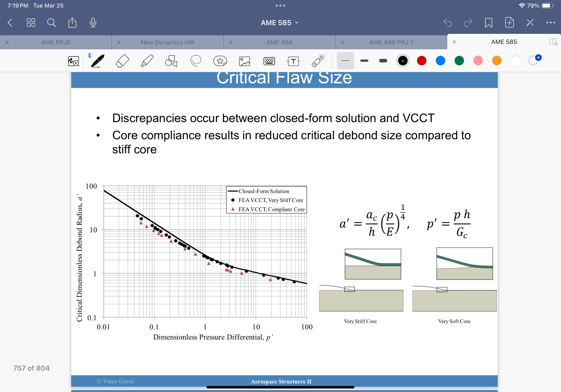Open the Shapes tool

point(171,61)
